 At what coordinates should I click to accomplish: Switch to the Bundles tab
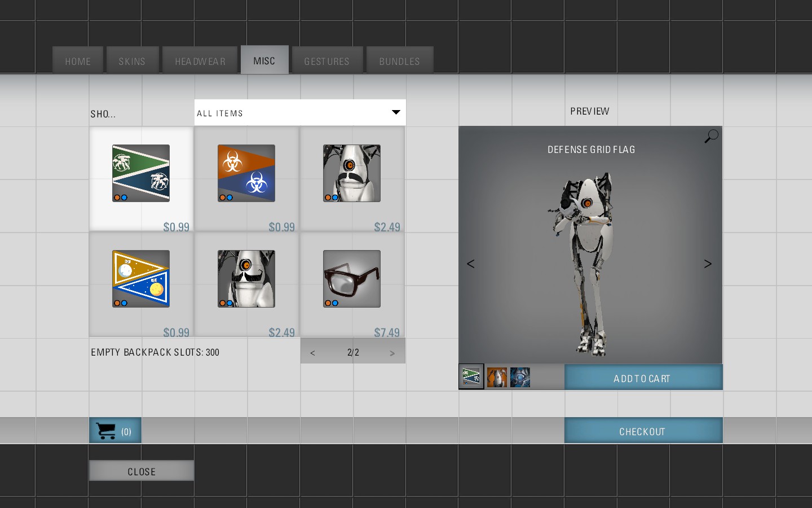(x=400, y=61)
